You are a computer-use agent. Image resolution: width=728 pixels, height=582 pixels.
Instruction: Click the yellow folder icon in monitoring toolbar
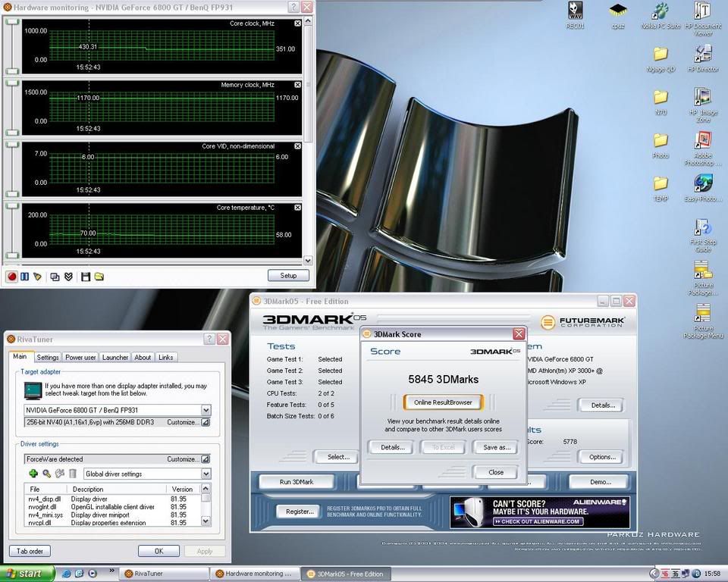tap(99, 277)
